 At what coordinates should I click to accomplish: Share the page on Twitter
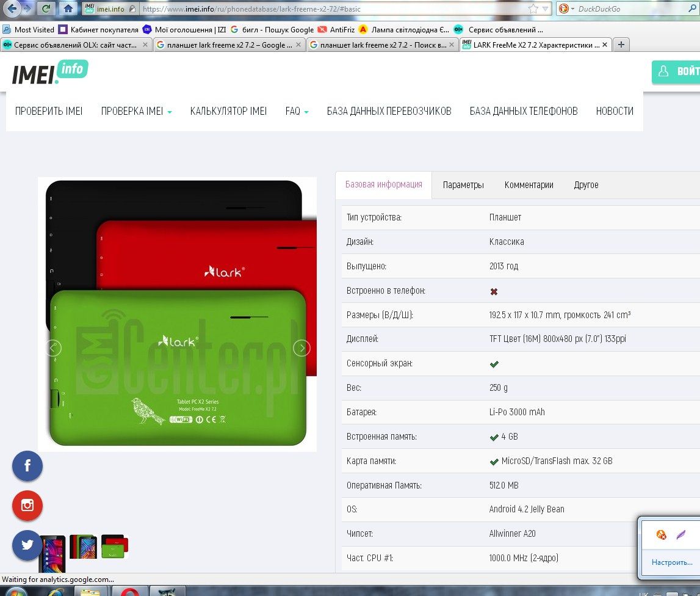point(27,545)
